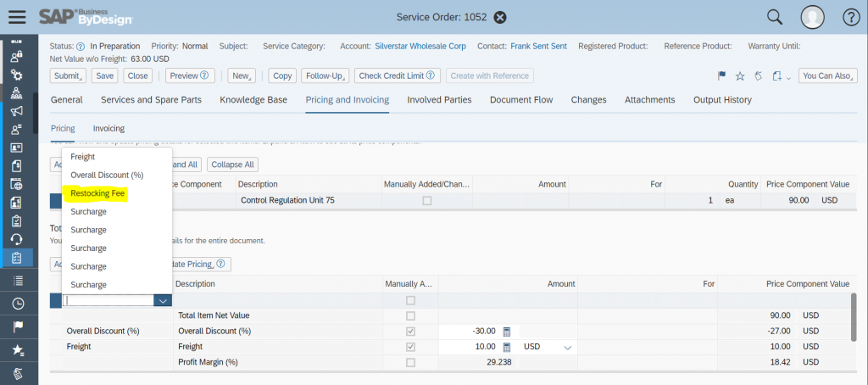This screenshot has width=868, height=385.
Task: Open the person-with-list sidebar icon
Action: (17, 130)
